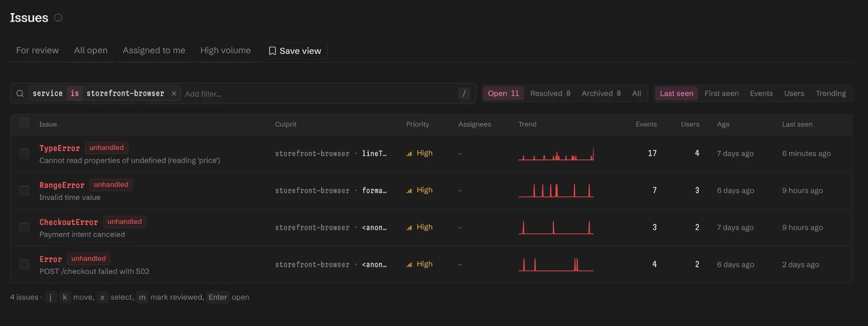The height and width of the screenshot is (326, 868).
Task: Select the TypeError issue checkbox
Action: (24, 154)
